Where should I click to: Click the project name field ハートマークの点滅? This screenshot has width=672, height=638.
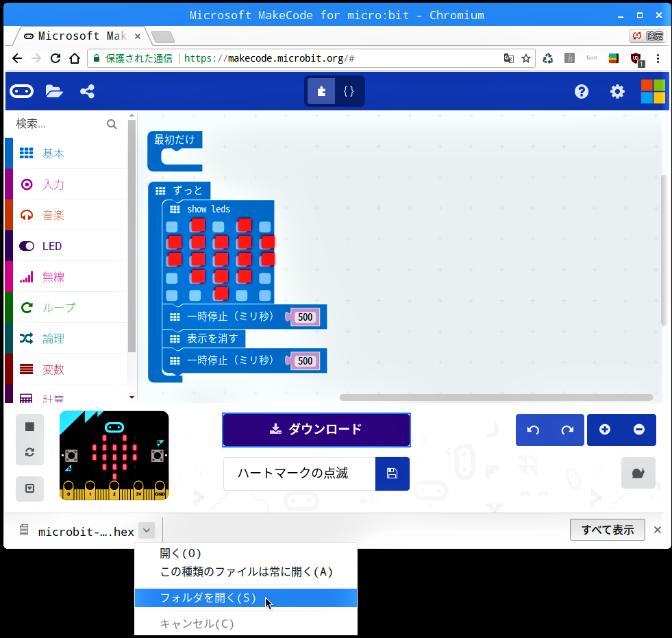(299, 474)
